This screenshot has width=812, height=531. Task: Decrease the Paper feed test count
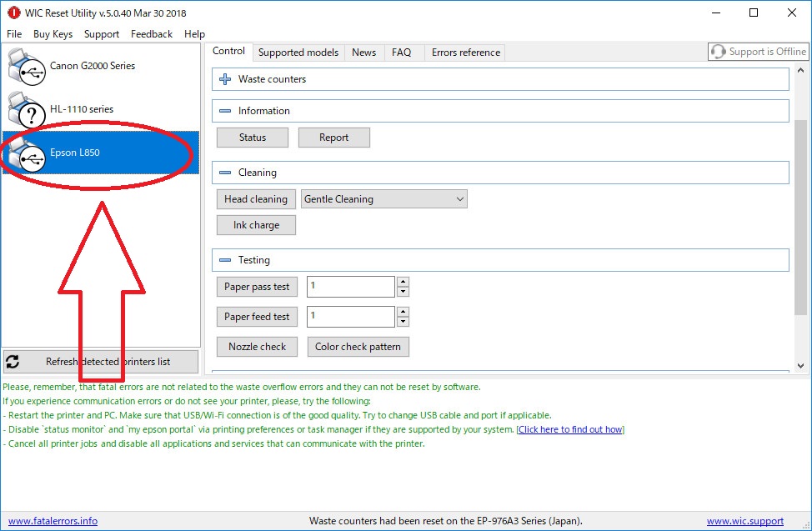(403, 322)
